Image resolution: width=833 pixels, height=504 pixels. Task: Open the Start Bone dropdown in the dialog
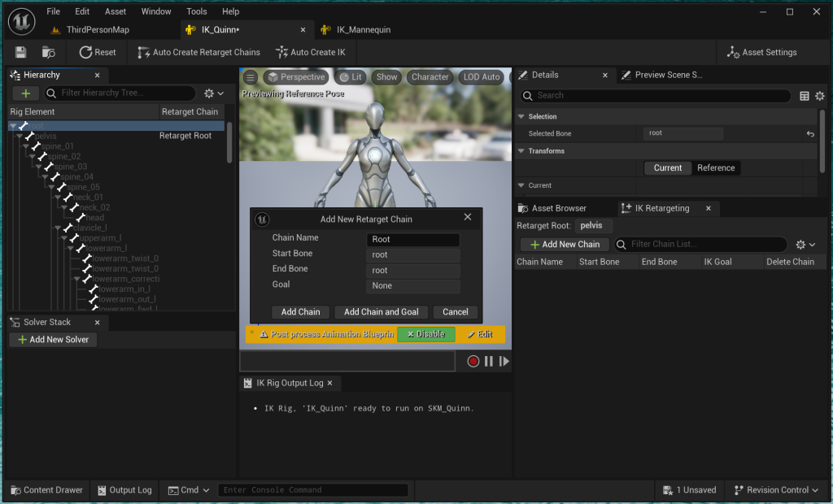tap(412, 255)
